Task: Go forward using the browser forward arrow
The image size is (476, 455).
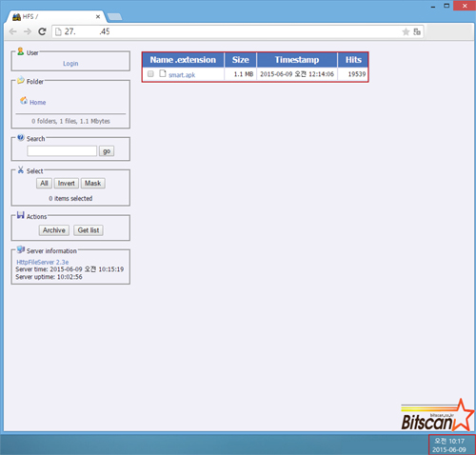Action: (x=28, y=31)
